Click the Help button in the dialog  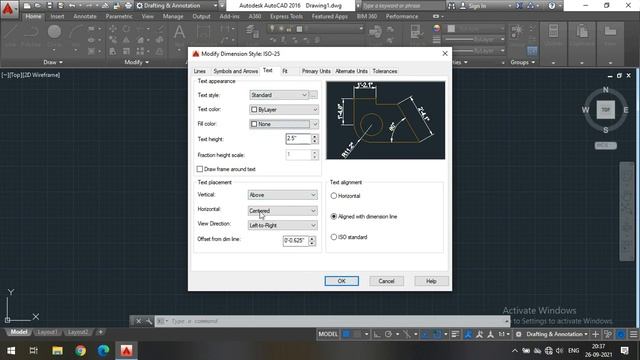[x=431, y=281]
